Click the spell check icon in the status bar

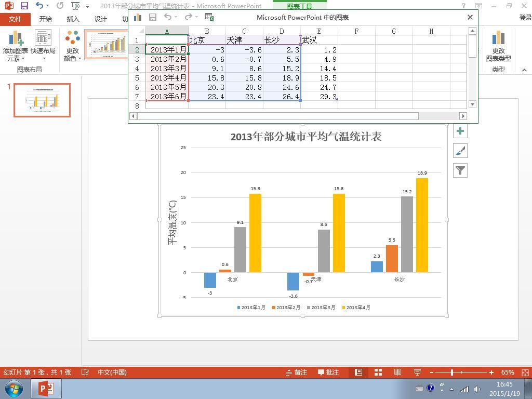[x=85, y=372]
